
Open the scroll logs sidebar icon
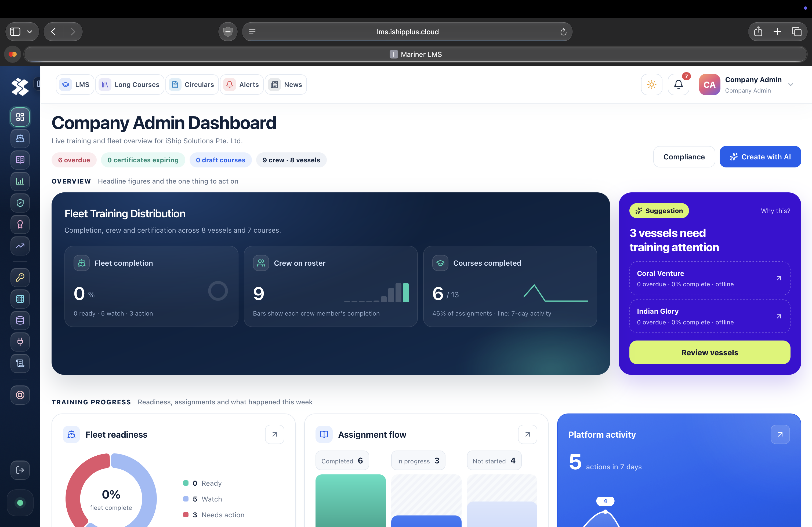(20, 363)
